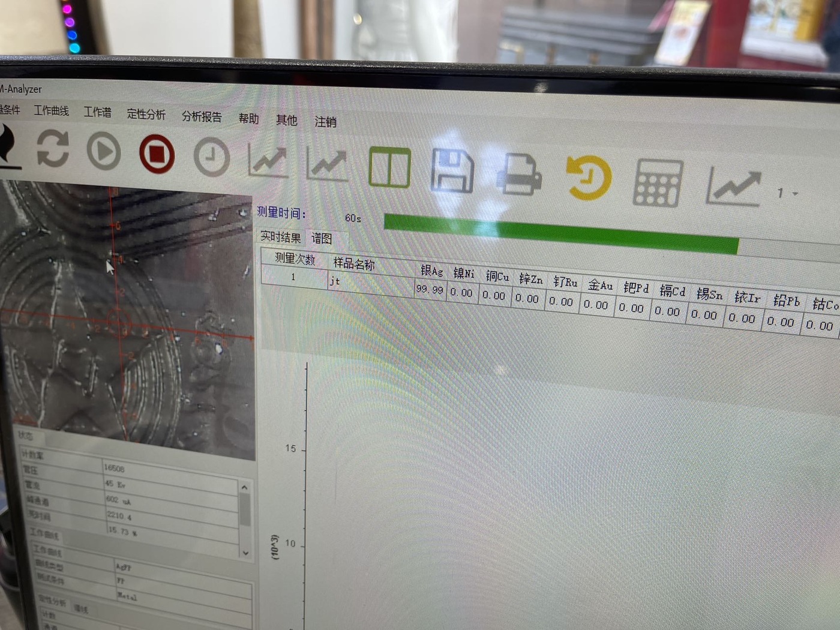Click the grey clock timer icon
Viewport: 840px width, 630px height.
tap(212, 158)
